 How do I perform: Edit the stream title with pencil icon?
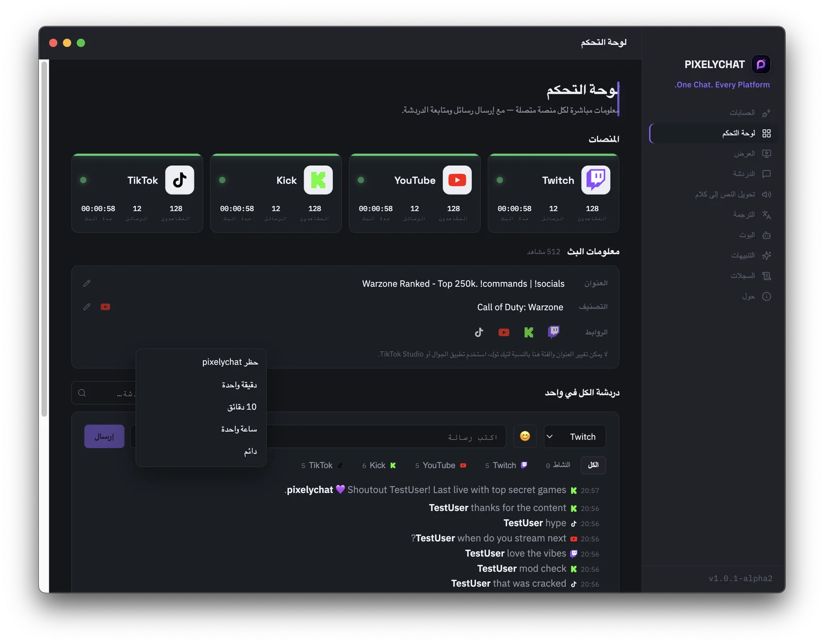[87, 283]
